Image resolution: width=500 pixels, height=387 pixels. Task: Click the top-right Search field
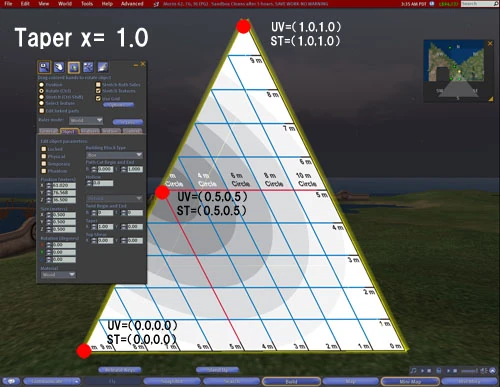(479, 4)
